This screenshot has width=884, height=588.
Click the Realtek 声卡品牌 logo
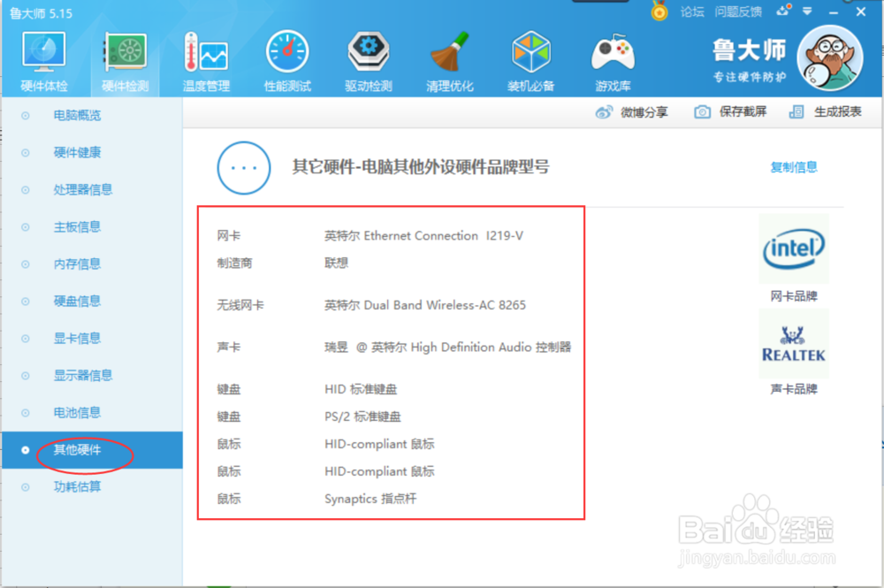(x=793, y=343)
